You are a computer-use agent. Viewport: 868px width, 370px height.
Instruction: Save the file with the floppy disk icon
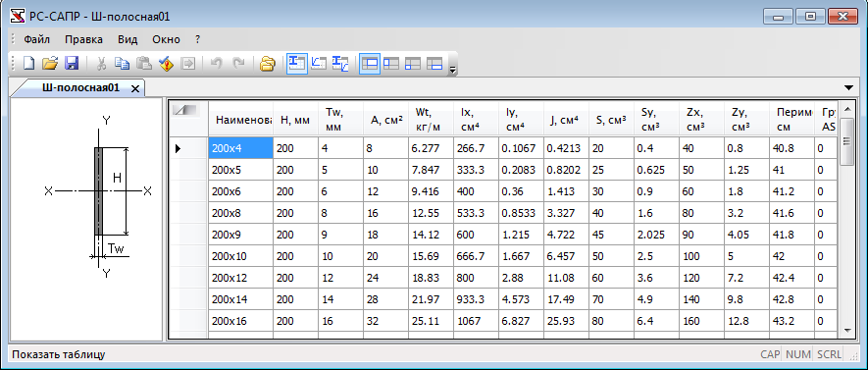point(72,64)
